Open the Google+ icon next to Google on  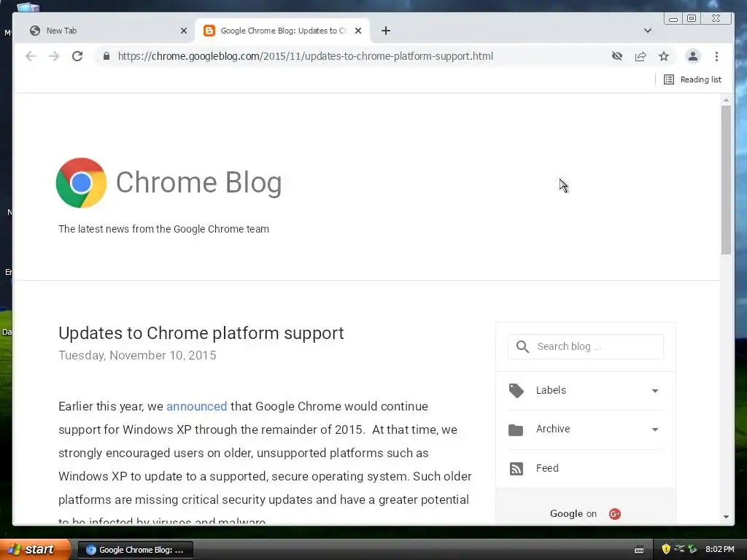614,514
